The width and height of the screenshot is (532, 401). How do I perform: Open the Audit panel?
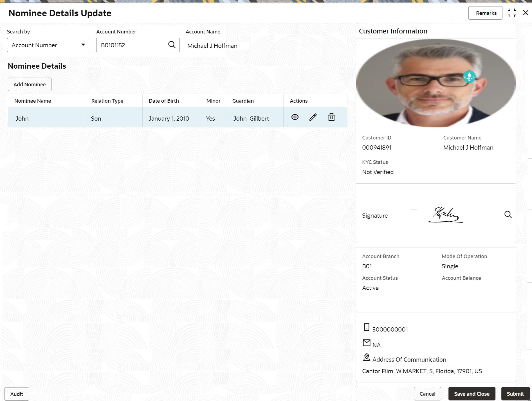pos(17,394)
